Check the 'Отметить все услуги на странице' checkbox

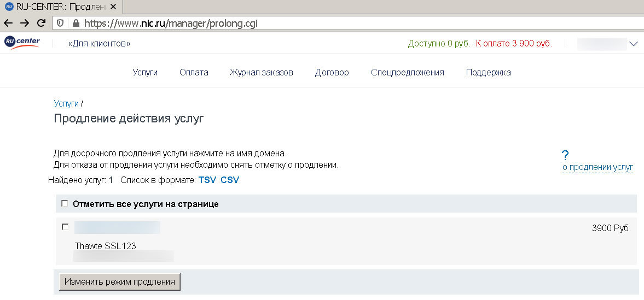coord(65,204)
